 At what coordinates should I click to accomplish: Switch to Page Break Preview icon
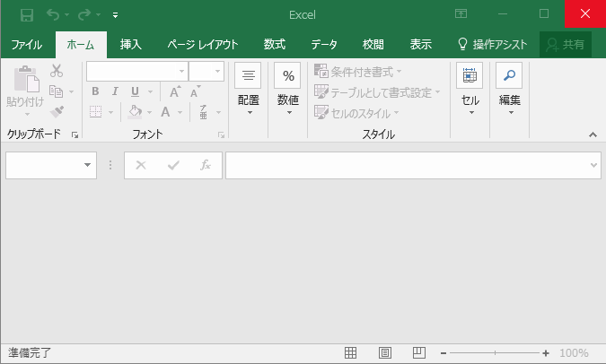(419, 353)
